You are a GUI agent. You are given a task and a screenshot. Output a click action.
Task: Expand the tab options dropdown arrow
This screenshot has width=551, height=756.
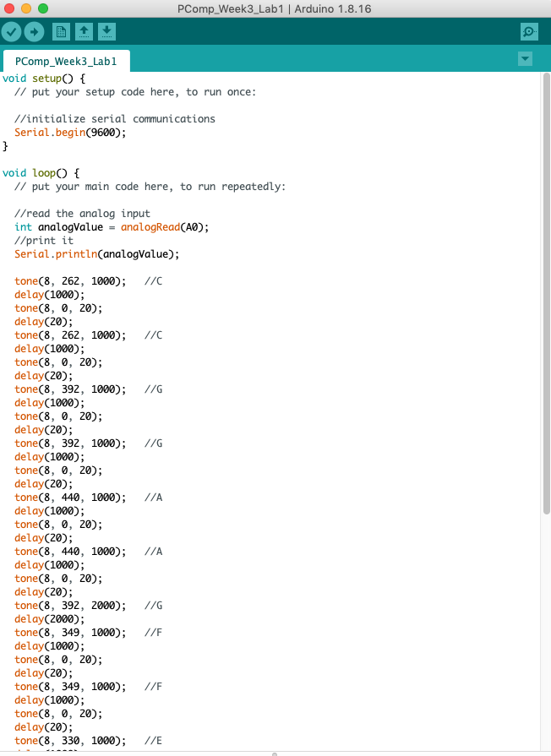click(x=525, y=59)
